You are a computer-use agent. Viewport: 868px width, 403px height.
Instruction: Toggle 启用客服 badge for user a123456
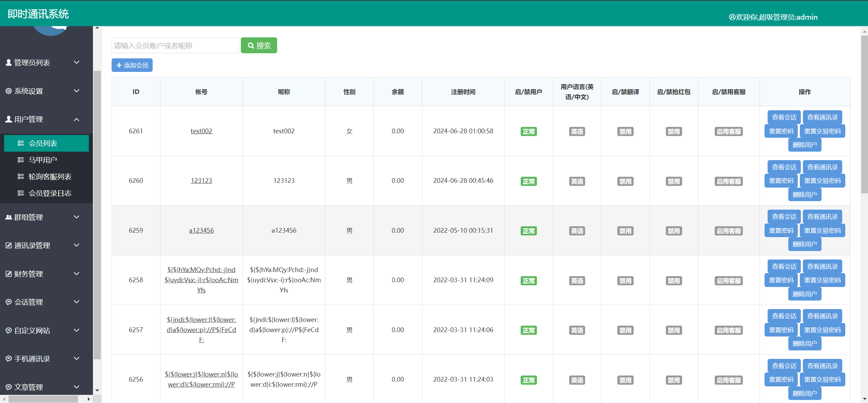click(x=729, y=231)
